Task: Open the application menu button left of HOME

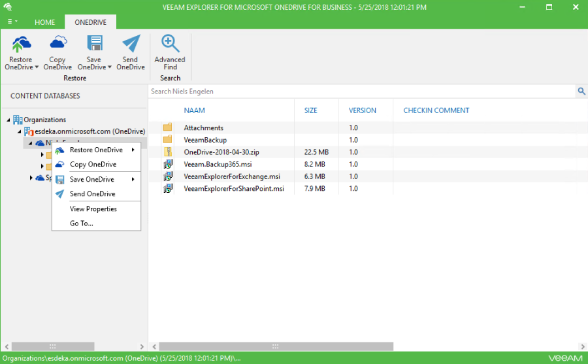Action: point(12,22)
